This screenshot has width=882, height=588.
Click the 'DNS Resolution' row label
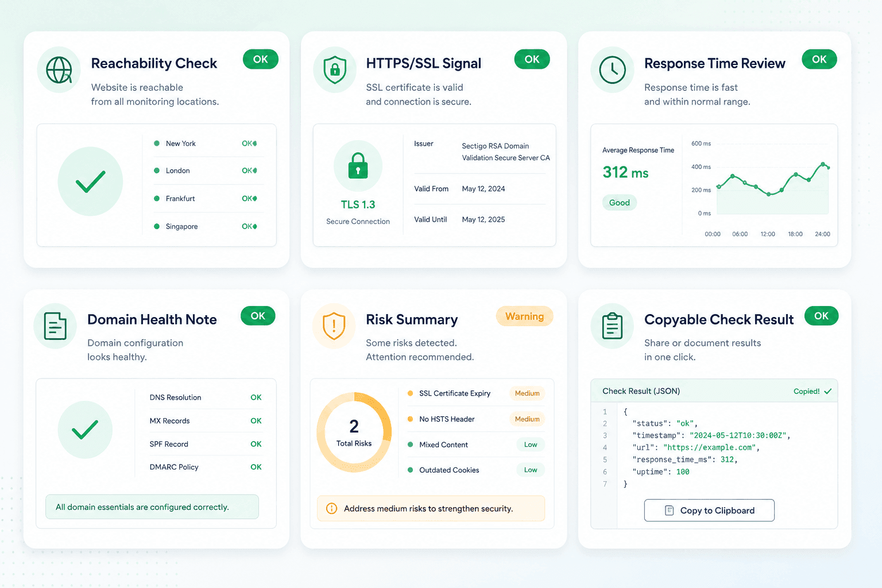tap(175, 397)
